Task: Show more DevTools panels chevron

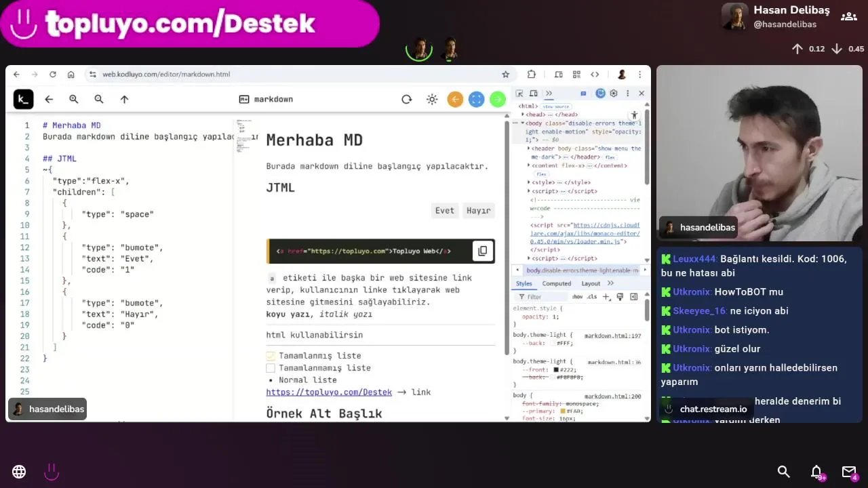Action: pyautogui.click(x=549, y=94)
